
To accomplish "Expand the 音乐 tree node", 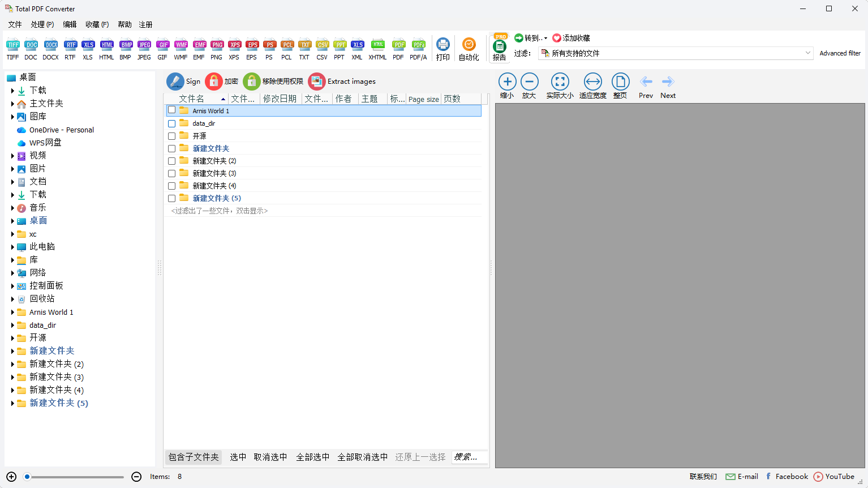I will click(12, 208).
